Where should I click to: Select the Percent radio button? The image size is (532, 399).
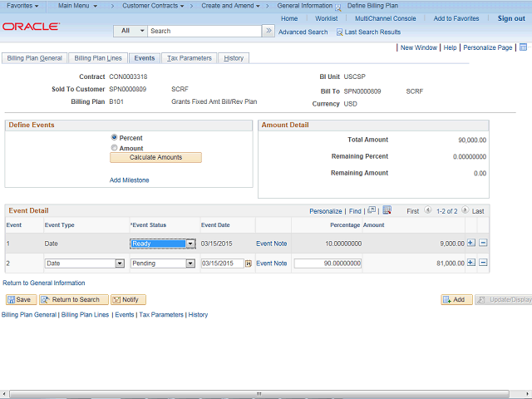(114, 137)
